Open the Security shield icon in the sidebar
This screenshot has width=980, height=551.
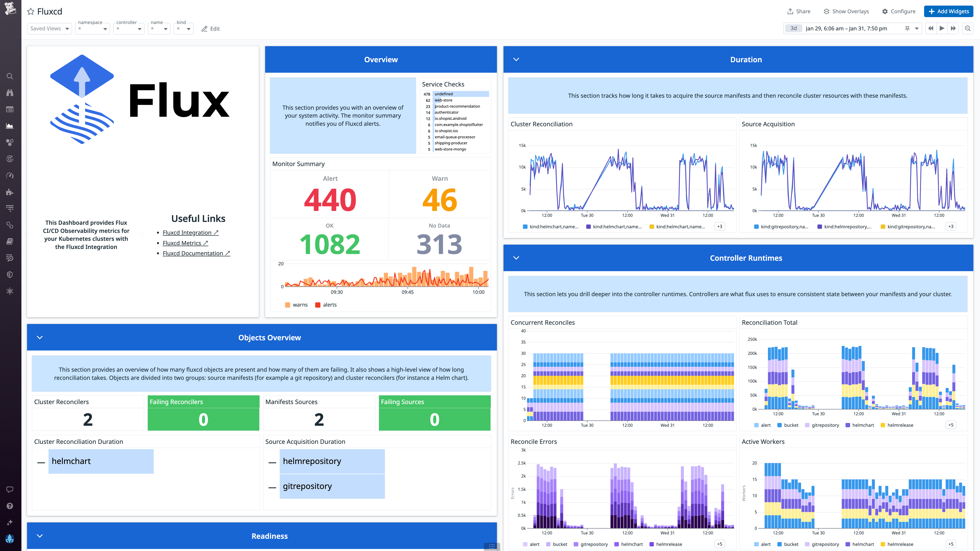[10, 274]
